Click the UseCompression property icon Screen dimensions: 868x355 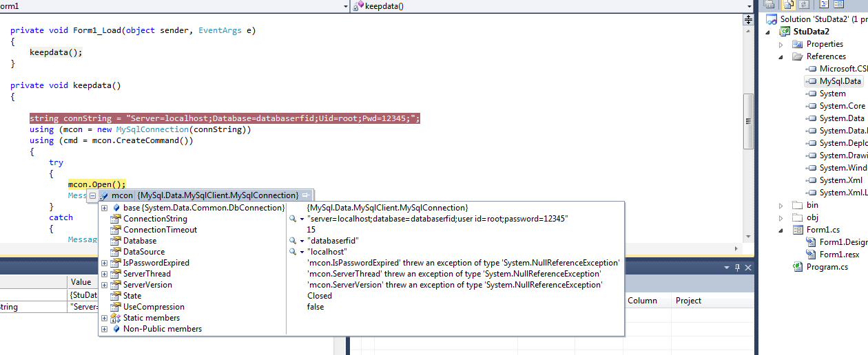point(116,307)
